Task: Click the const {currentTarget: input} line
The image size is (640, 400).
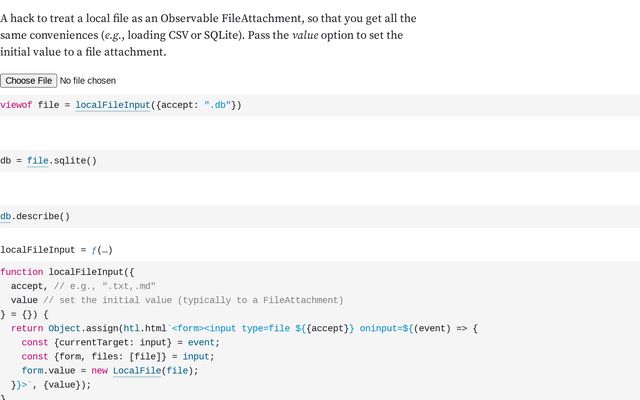Action: pyautogui.click(x=120, y=342)
